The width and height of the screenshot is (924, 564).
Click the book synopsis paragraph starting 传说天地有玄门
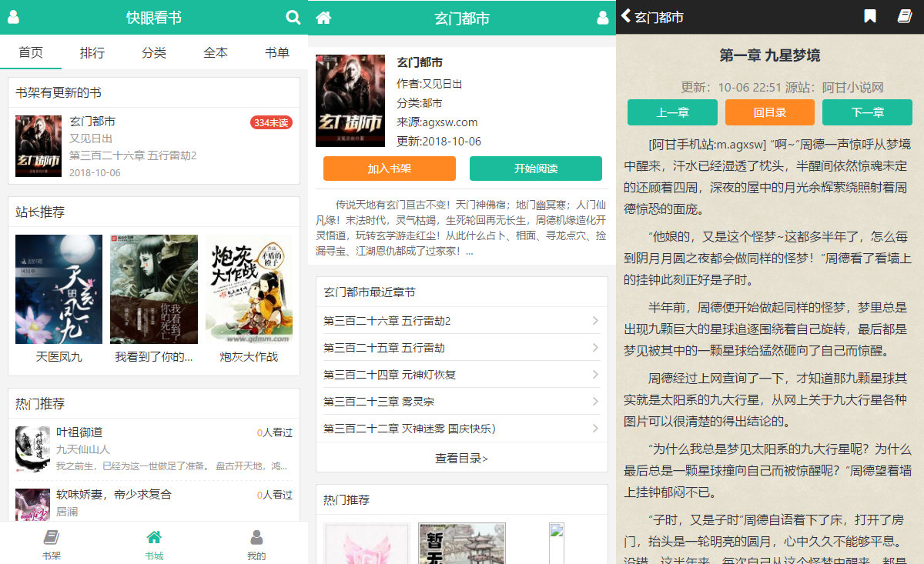coord(461,228)
